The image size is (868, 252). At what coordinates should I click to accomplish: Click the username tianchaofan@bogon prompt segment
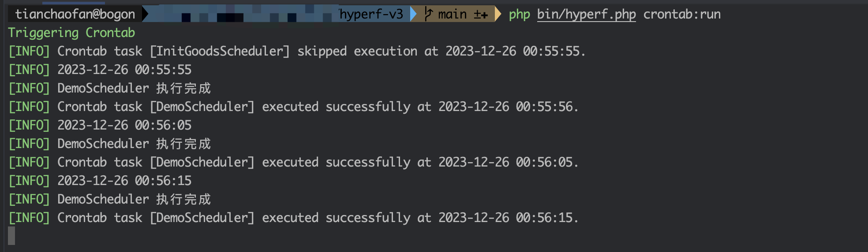75,14
